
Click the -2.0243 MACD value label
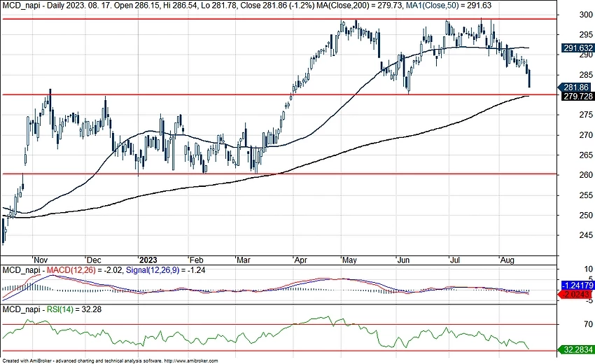click(x=575, y=294)
